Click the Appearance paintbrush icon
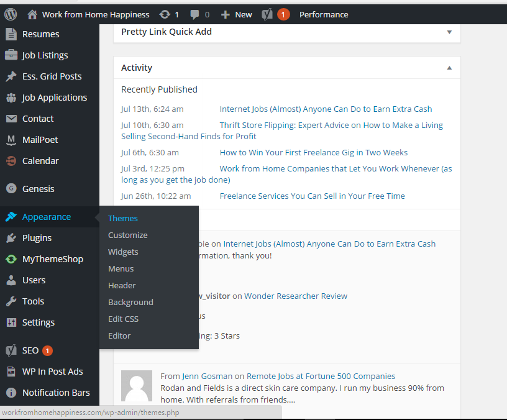Image resolution: width=507 pixels, height=420 pixels. tap(11, 217)
